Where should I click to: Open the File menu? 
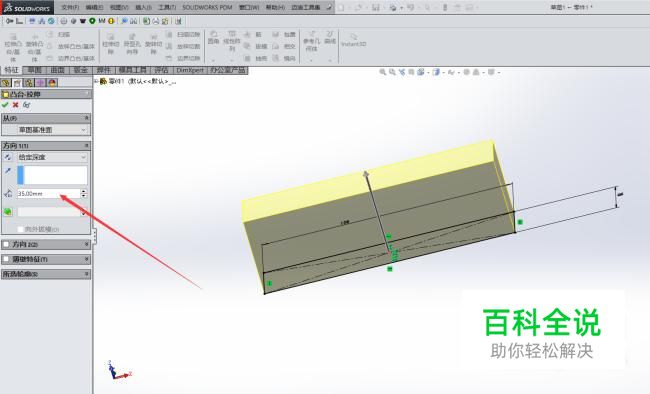(x=70, y=7)
